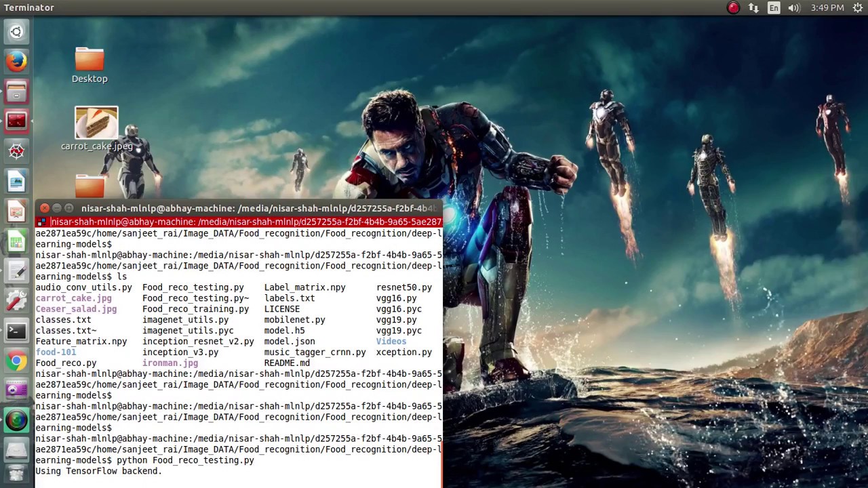The image size is (868, 488).
Task: Click 'Food_reco_testing.py~' in the listing
Action: pyautogui.click(x=195, y=298)
